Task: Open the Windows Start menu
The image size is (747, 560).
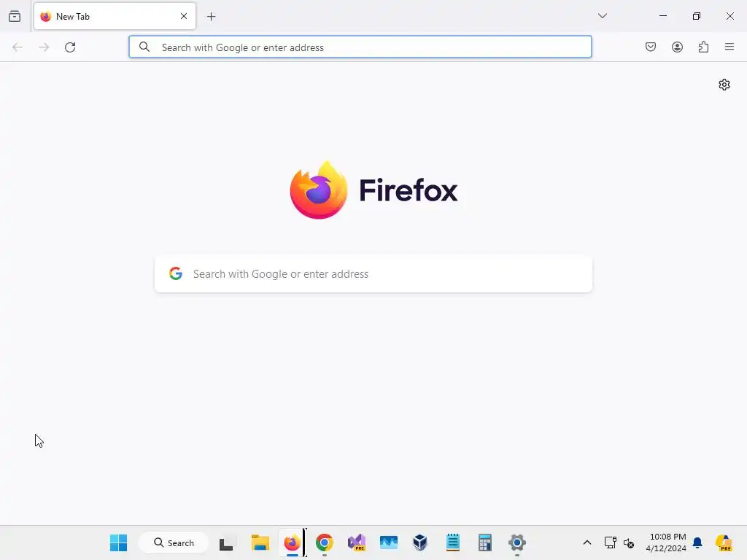Action: pos(118,542)
